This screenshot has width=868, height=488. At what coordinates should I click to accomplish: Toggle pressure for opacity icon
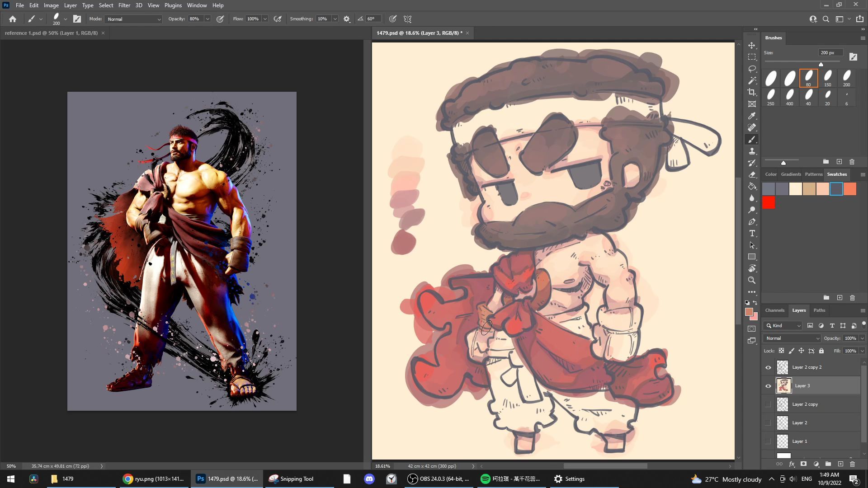220,19
